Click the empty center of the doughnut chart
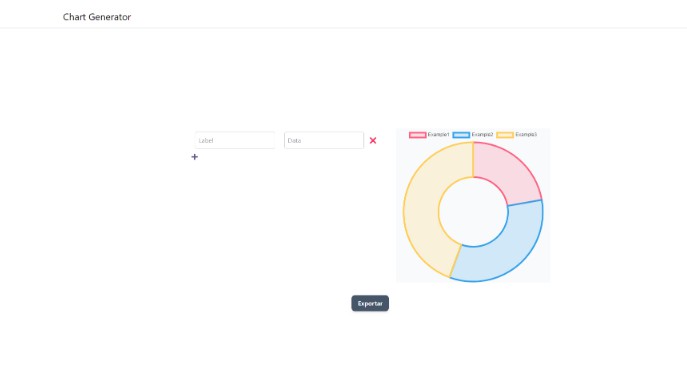Screen dimensions: 687x377 click(x=473, y=212)
